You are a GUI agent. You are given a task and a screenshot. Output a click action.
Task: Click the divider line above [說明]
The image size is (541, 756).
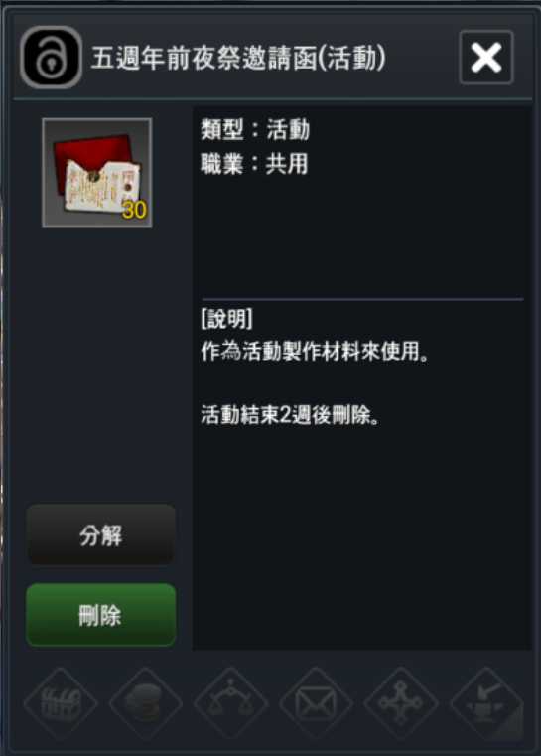pos(362,299)
